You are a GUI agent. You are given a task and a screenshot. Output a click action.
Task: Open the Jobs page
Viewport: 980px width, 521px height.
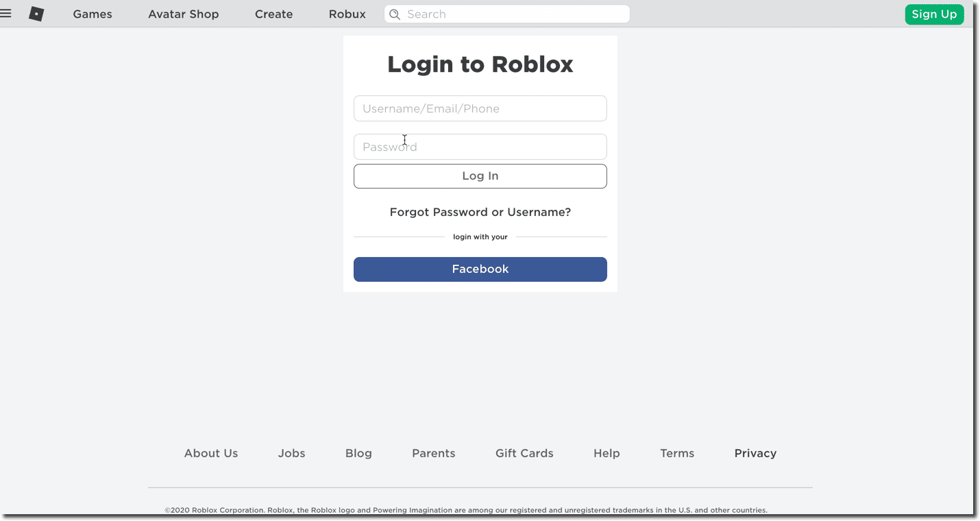click(291, 453)
